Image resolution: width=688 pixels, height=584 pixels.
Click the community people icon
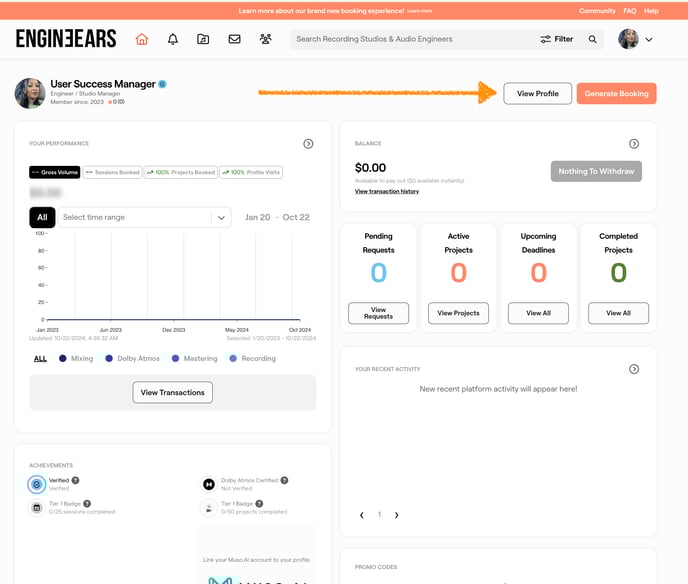point(265,39)
